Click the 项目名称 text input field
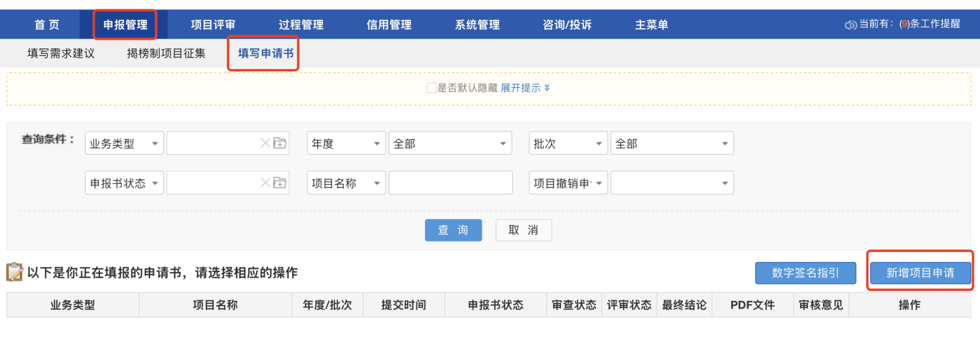 coord(451,183)
